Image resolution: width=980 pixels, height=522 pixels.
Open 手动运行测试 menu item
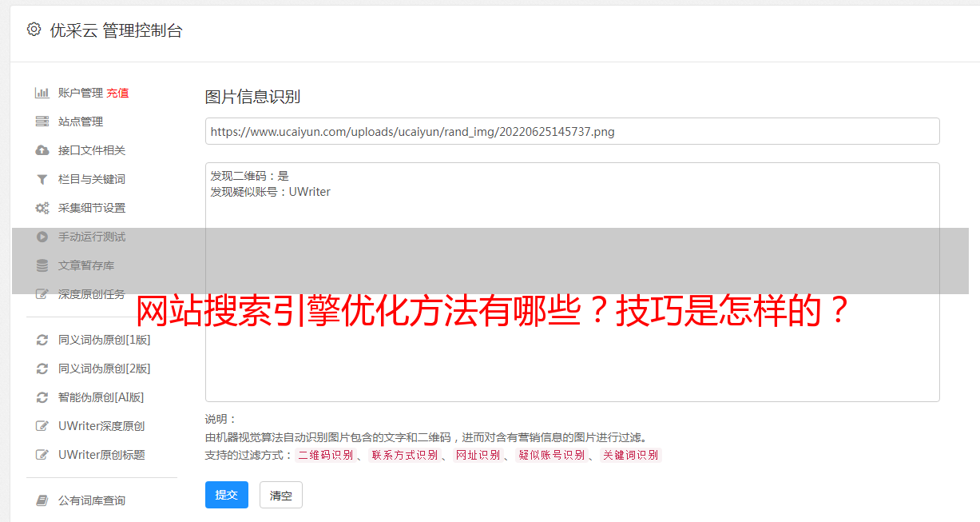[92, 237]
